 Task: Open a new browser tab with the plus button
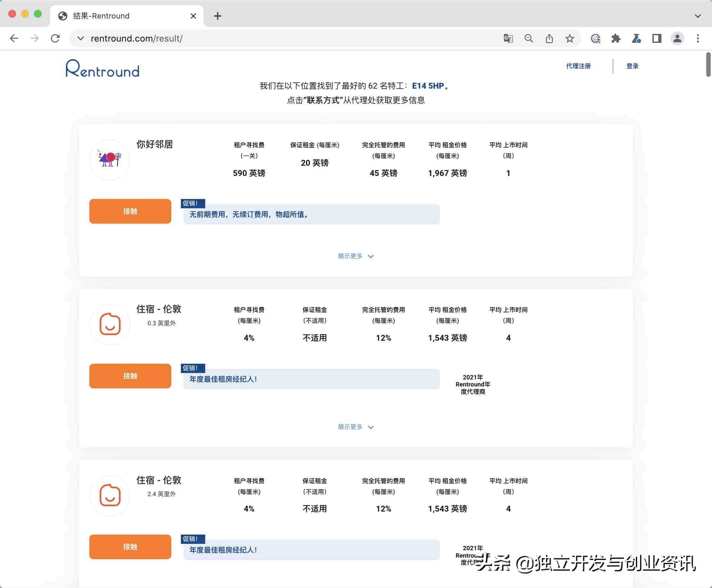click(218, 16)
